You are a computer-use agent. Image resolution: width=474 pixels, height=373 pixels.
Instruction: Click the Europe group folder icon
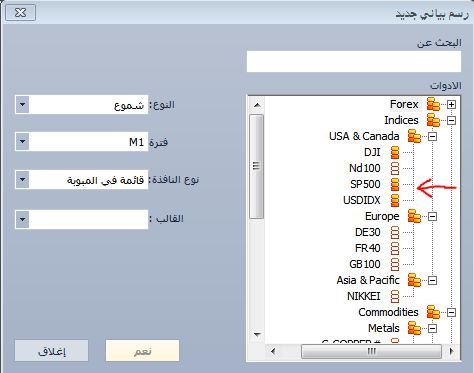point(414,216)
